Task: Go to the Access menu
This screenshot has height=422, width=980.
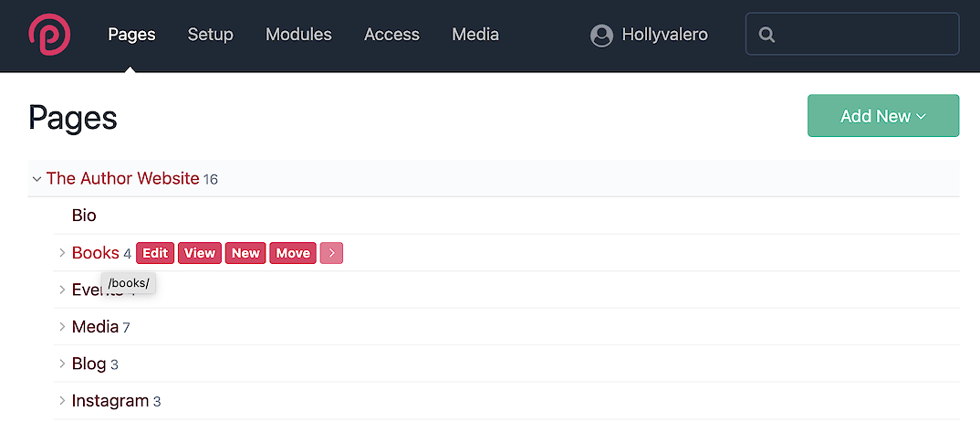Action: [x=391, y=35]
